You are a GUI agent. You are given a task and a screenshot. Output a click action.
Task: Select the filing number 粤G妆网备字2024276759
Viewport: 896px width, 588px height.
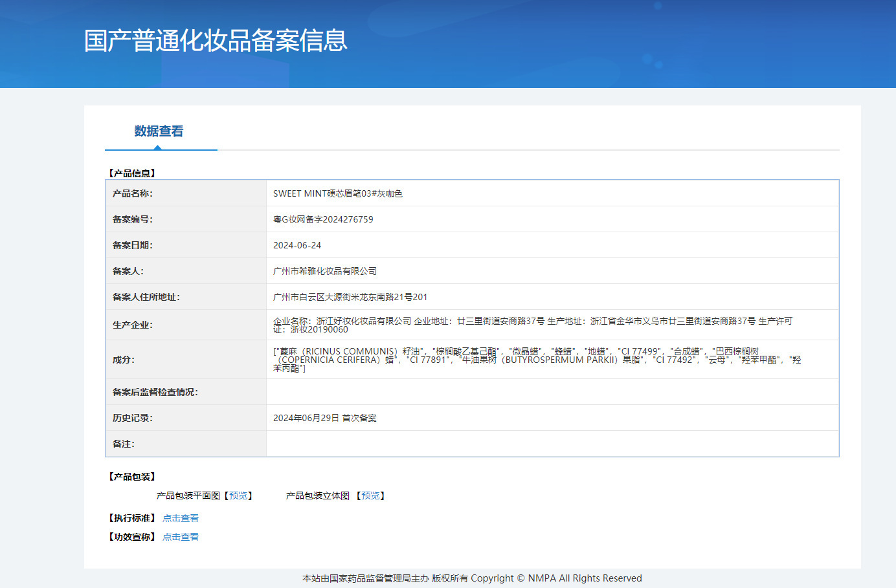coord(323,219)
